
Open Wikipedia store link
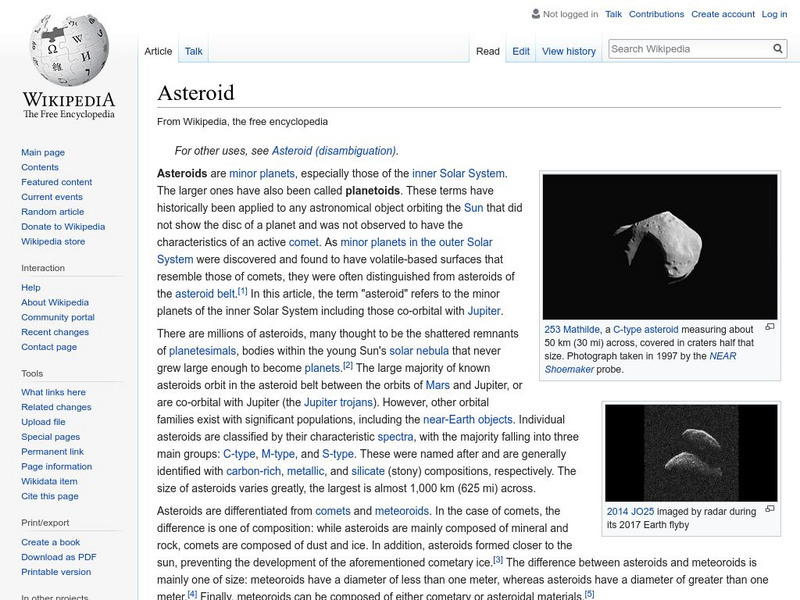click(53, 241)
